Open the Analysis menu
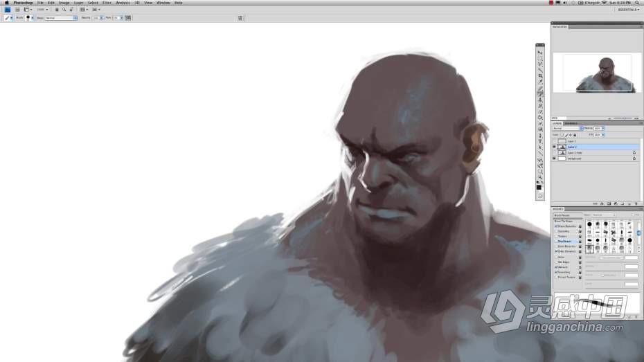The height and width of the screenshot is (362, 644). click(123, 3)
